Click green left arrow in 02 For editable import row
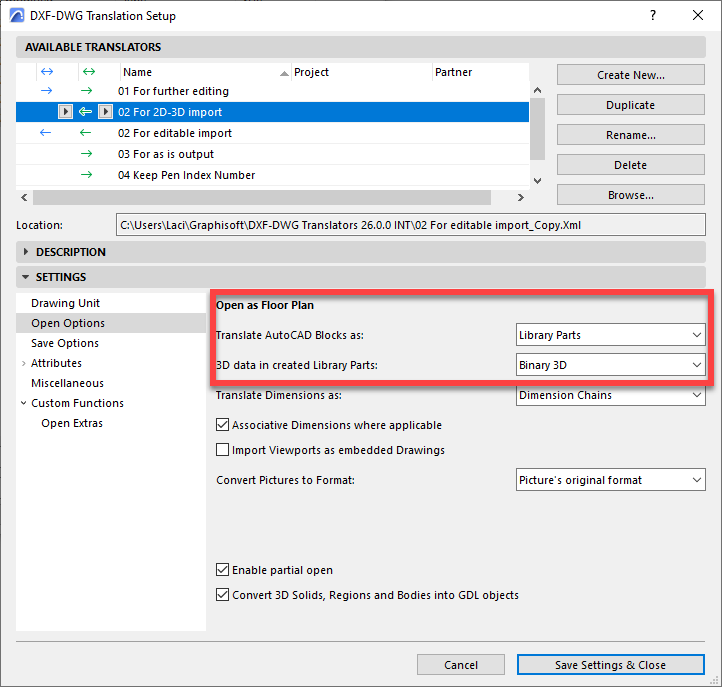Viewport: 722px width, 687px height. point(85,133)
